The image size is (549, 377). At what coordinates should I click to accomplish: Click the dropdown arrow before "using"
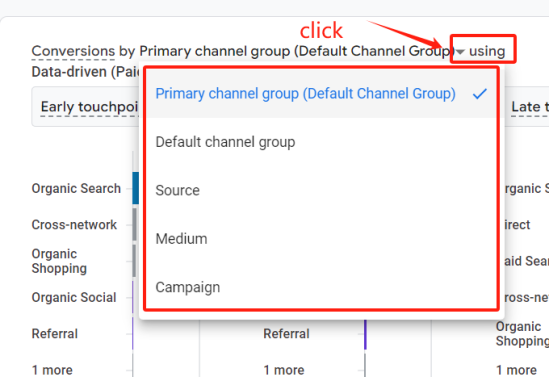coord(461,52)
